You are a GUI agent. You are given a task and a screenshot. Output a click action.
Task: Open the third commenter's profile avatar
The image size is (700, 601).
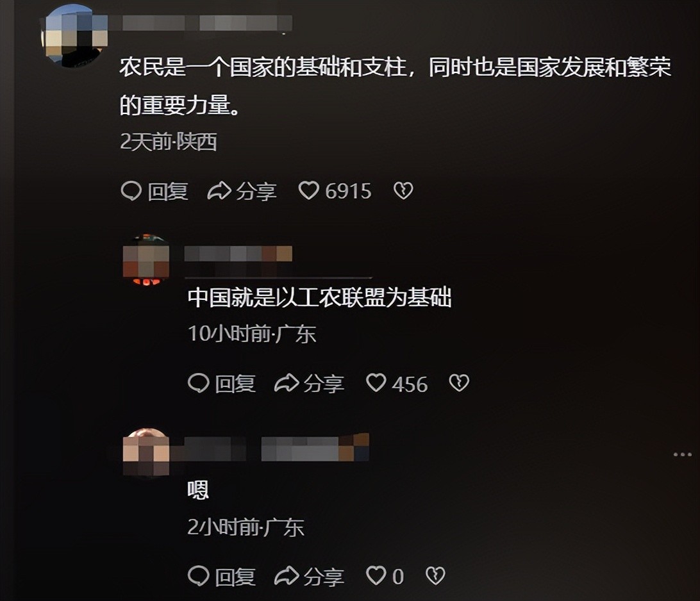(x=146, y=452)
